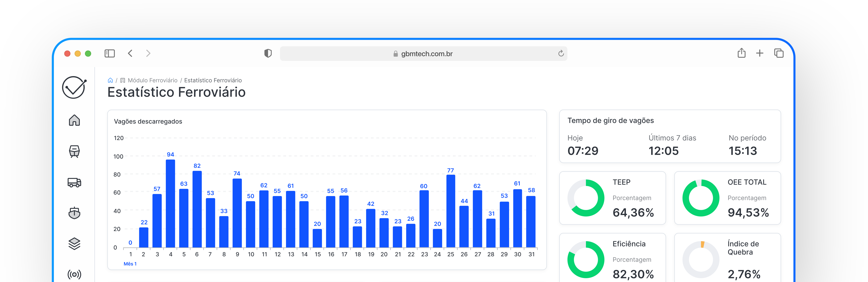Screen dimensions: 868x282
Task: Click the home breadcrumb icon
Action: click(x=110, y=80)
